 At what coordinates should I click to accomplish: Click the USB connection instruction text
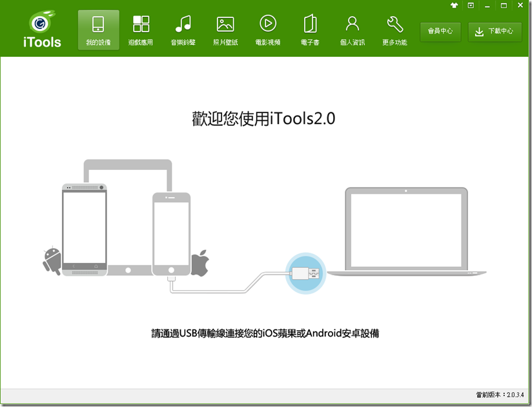(265, 333)
